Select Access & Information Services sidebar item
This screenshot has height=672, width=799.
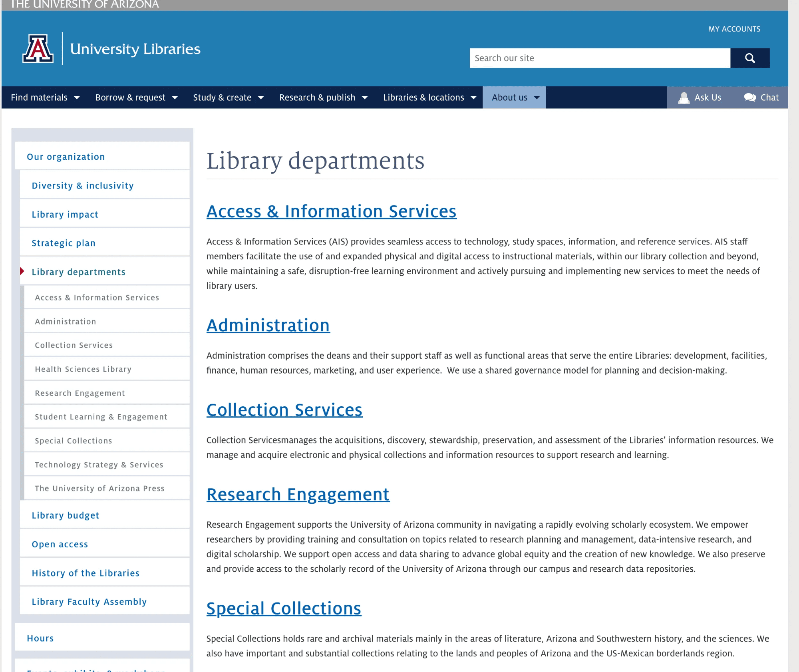click(x=107, y=297)
